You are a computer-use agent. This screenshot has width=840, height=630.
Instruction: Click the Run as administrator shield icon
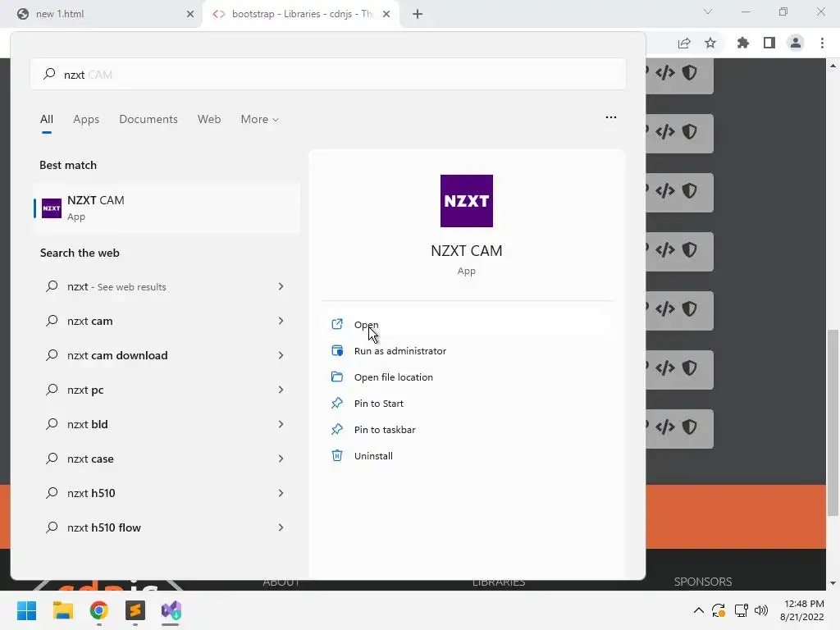[337, 350]
